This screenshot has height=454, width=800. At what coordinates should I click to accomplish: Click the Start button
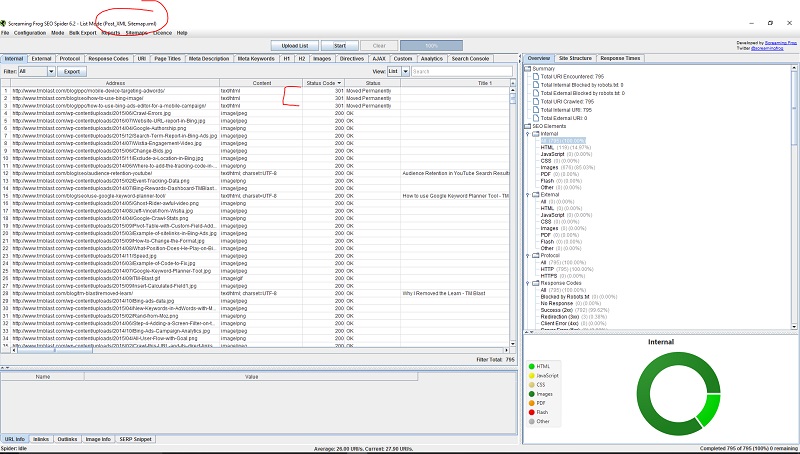point(340,45)
